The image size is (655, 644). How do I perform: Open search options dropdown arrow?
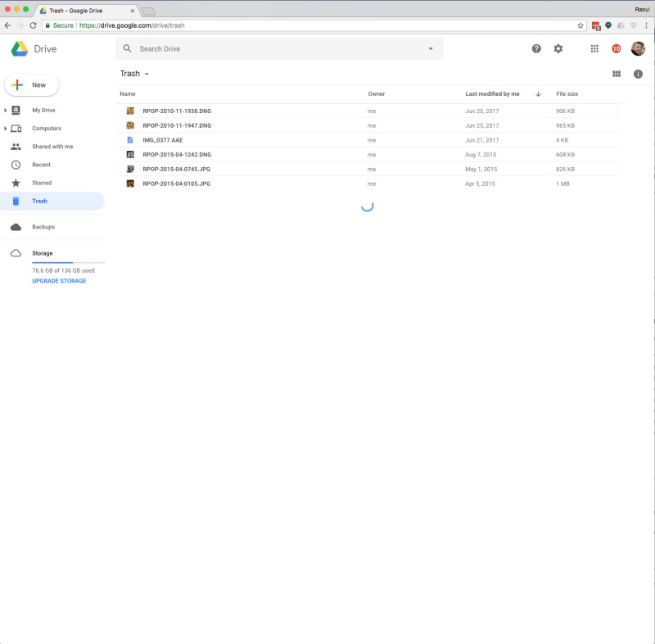click(431, 49)
